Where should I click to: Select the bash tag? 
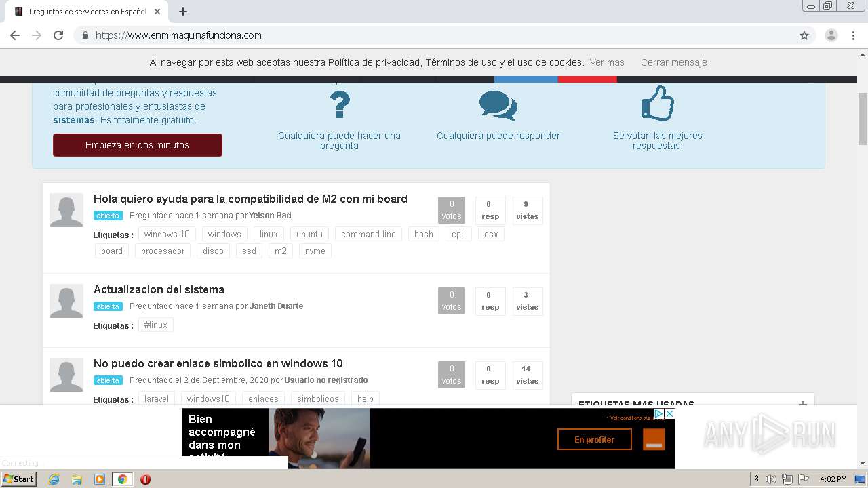[424, 234]
